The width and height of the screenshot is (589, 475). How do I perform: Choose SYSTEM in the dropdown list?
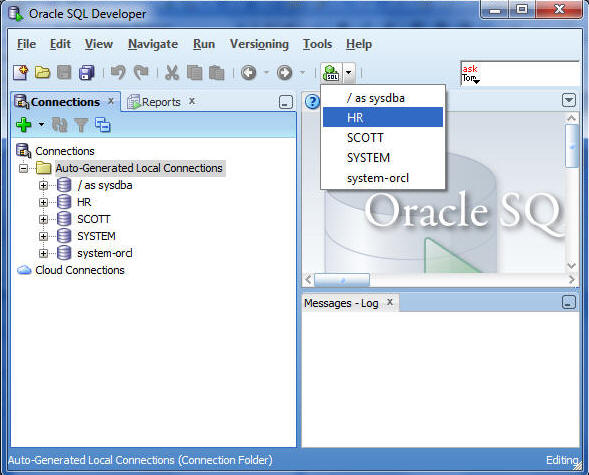[383, 158]
